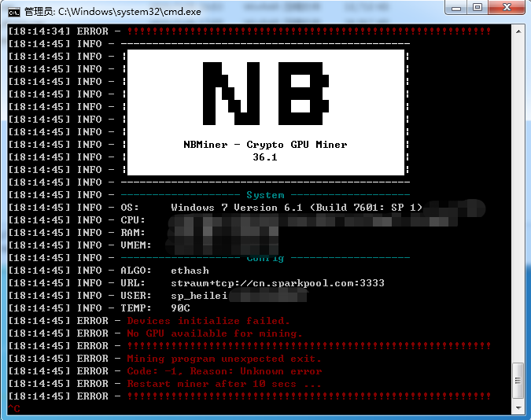531x420 pixels.
Task: Click the scrollbar down arrow
Action: click(x=517, y=406)
